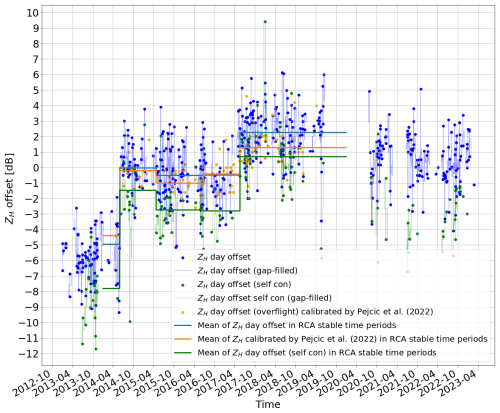This screenshot has height=413, width=500.
Task: Click y-axis tick label '6'
Action: click(x=36, y=75)
